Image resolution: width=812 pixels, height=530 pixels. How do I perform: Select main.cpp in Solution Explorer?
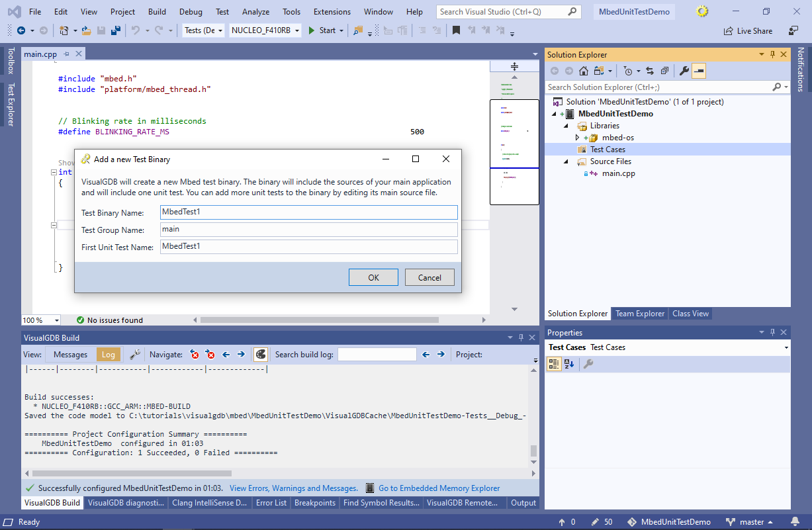[x=618, y=173]
